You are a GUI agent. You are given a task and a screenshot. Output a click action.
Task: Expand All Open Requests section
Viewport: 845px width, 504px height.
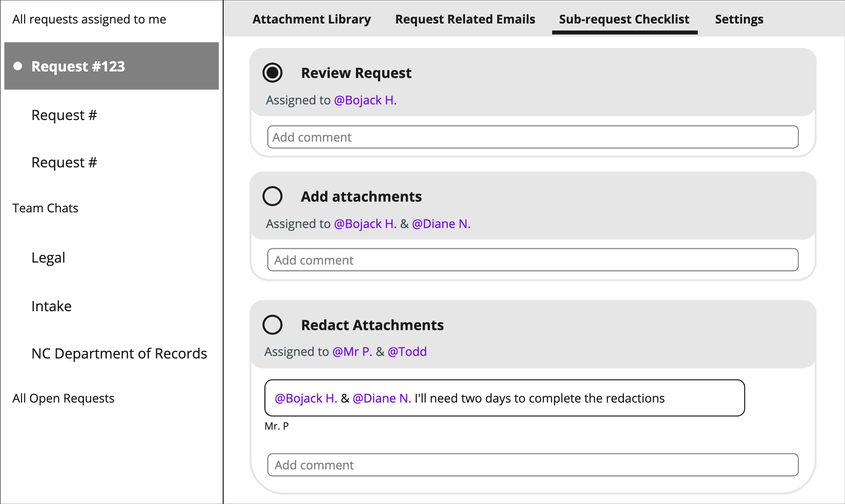pos(63,398)
